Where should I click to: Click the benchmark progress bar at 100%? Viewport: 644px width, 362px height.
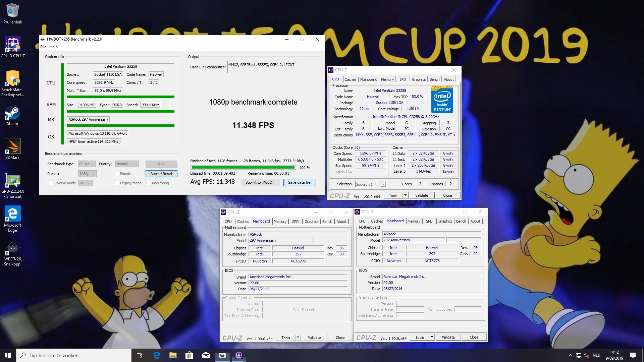(243, 167)
